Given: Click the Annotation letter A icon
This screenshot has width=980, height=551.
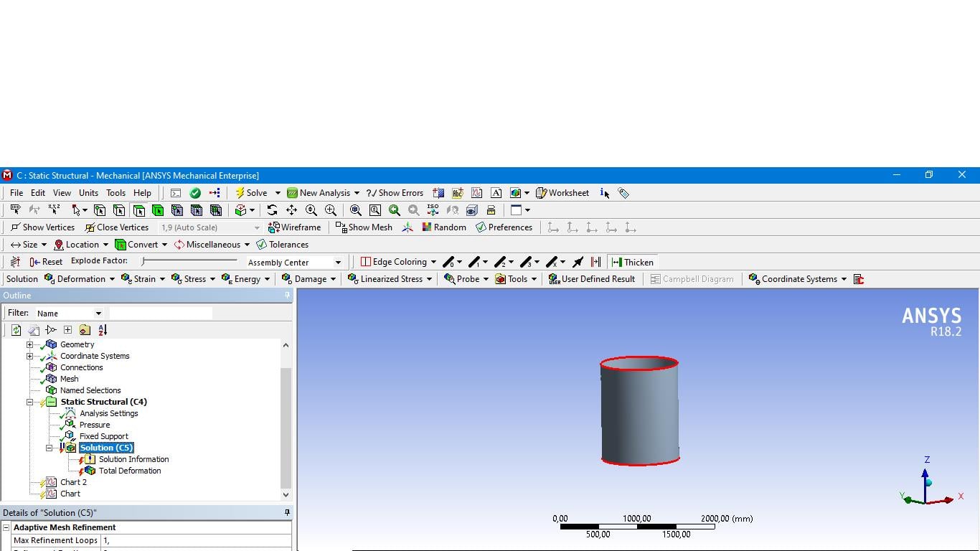Looking at the screenshot, I should pyautogui.click(x=496, y=193).
